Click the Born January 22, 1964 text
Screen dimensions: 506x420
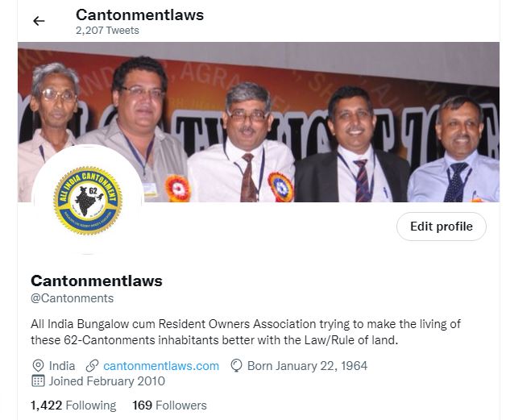pos(307,366)
